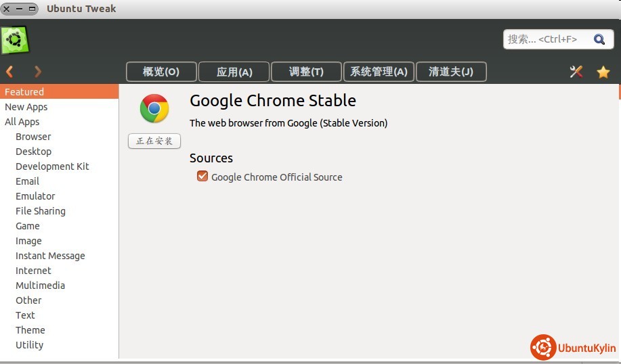
Task: Click the forward arrow navigation icon
Action: tap(38, 72)
